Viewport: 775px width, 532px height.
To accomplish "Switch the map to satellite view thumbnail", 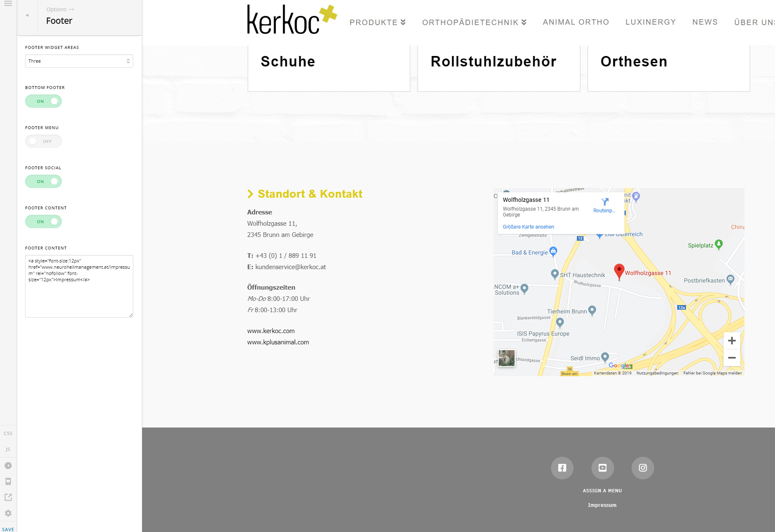I will [x=507, y=358].
